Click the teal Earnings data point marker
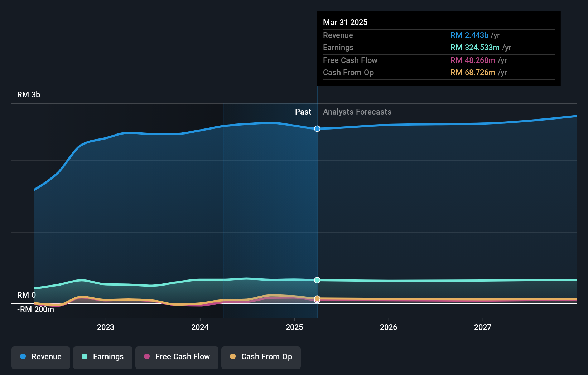This screenshot has width=588, height=375. pyautogui.click(x=317, y=280)
